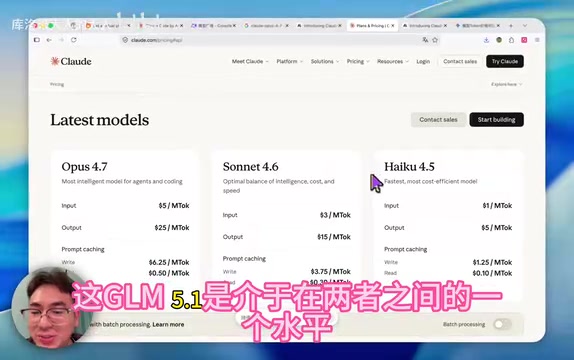Click Contact sales beside Latest models
Image resolution: width=574 pixels, height=360 pixels.
(438, 120)
